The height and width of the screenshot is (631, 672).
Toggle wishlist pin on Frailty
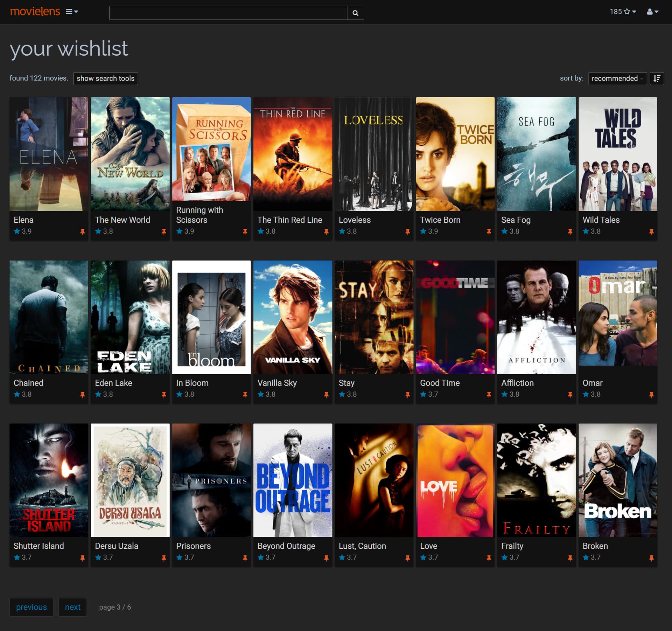click(x=570, y=558)
